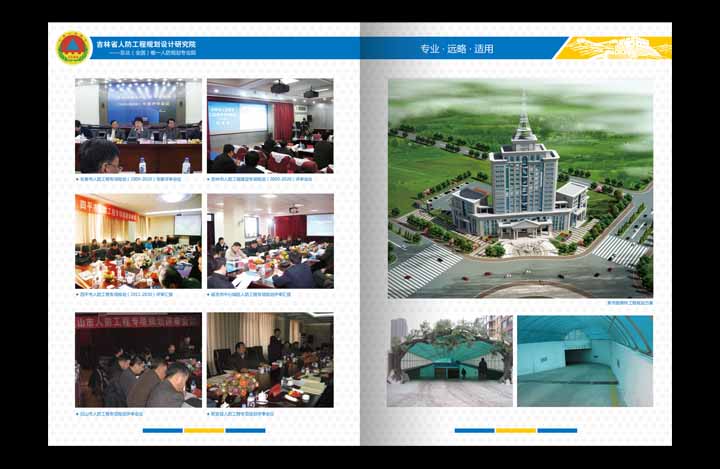Click the yellow mountain graphic in the header
Screen dimensions: 720x469
[x=613, y=48]
